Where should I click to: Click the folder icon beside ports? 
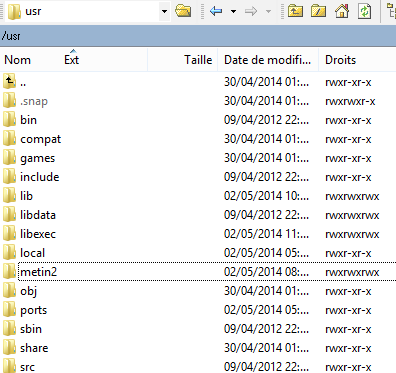coord(9,309)
